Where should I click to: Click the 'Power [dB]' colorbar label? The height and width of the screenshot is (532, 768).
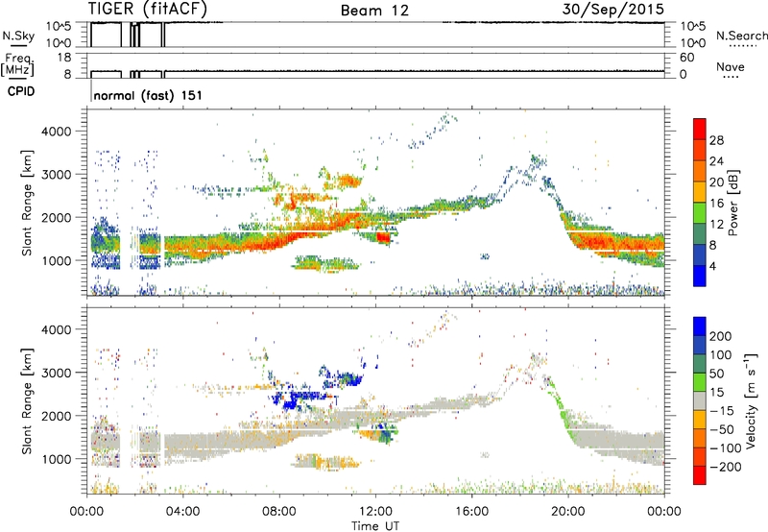click(732, 203)
